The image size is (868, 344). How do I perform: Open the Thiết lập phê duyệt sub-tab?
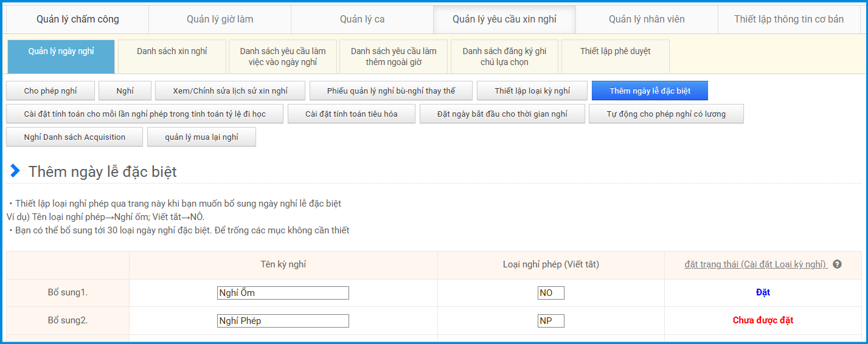[615, 52]
